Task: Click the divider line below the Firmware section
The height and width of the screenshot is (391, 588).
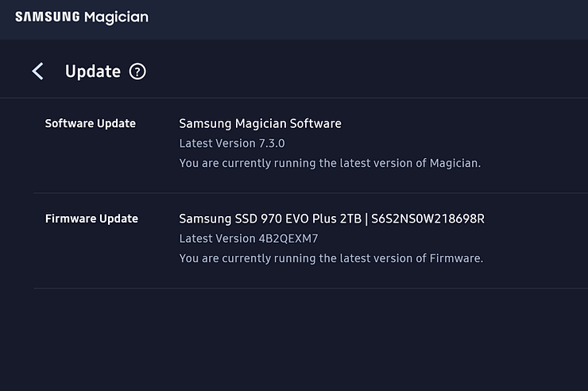Action: (x=310, y=288)
